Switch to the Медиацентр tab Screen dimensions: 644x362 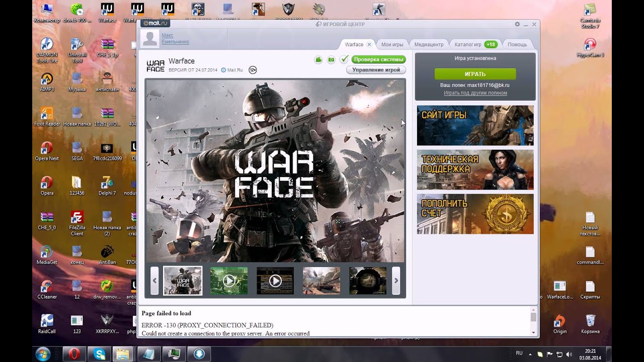(x=429, y=44)
